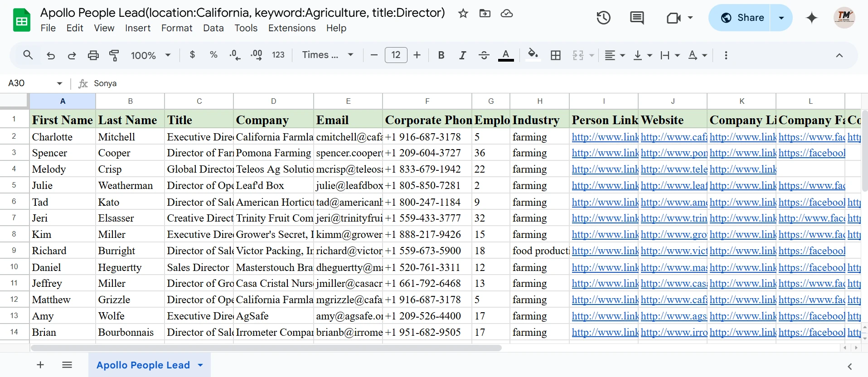Open Google account avatar
This screenshot has height=377, width=868.
click(844, 18)
